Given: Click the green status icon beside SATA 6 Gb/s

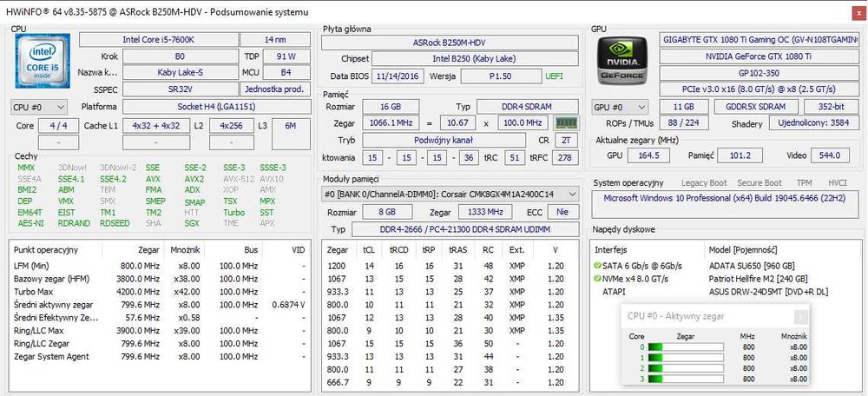Looking at the screenshot, I should click(x=597, y=266).
